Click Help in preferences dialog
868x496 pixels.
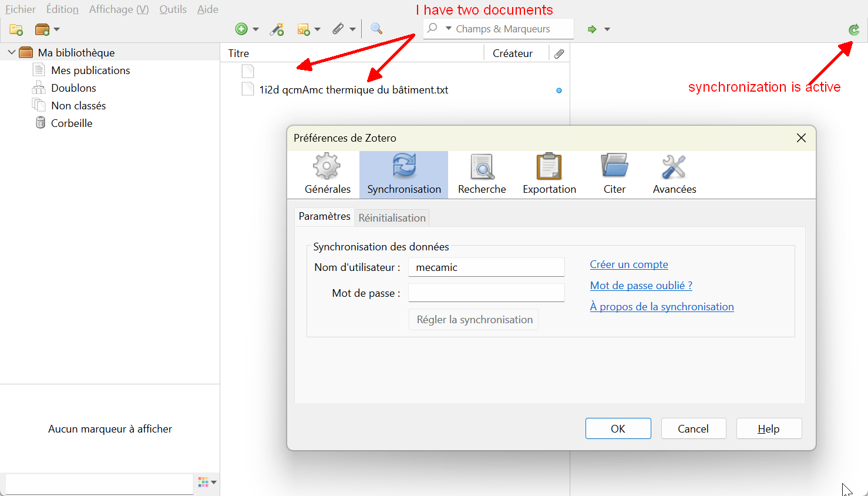[769, 428]
